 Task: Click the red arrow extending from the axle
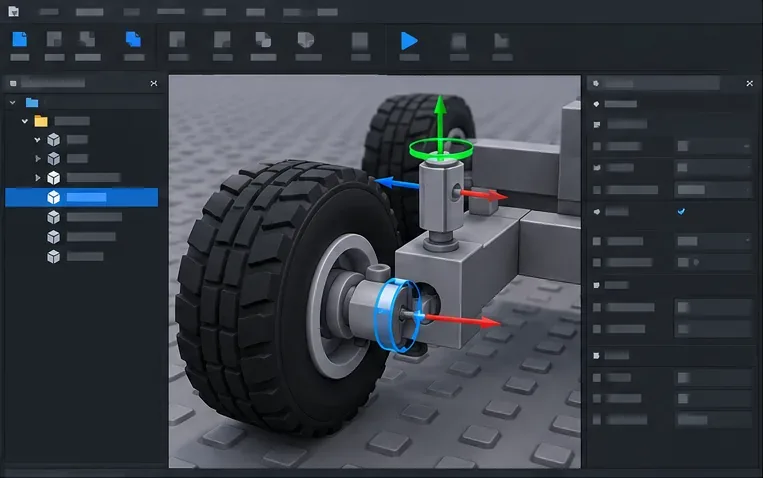(461, 321)
